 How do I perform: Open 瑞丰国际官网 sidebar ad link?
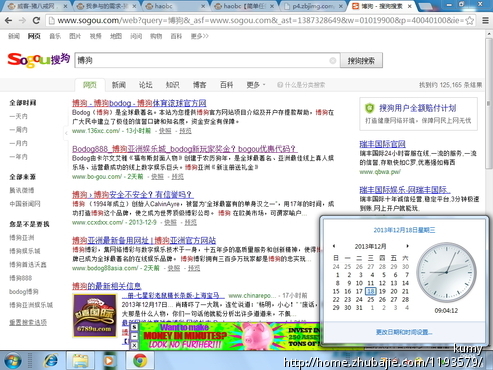(x=382, y=144)
